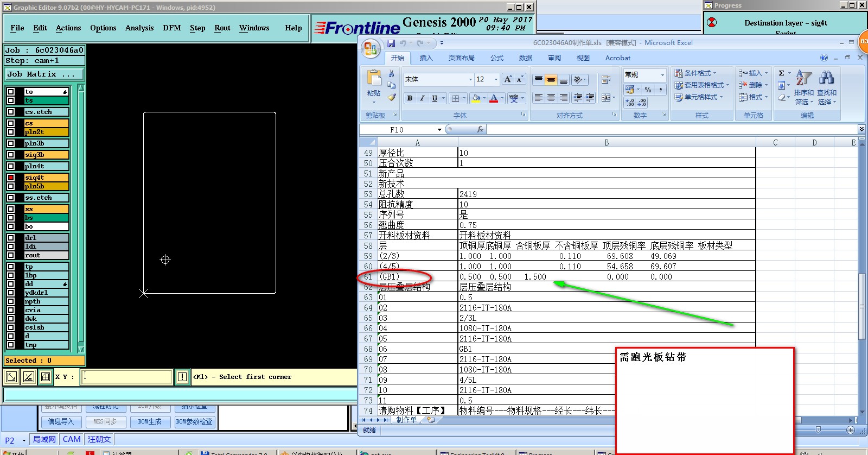Toggle display checkbox for layer cs.etch
This screenshot has height=455, width=868.
11,112
